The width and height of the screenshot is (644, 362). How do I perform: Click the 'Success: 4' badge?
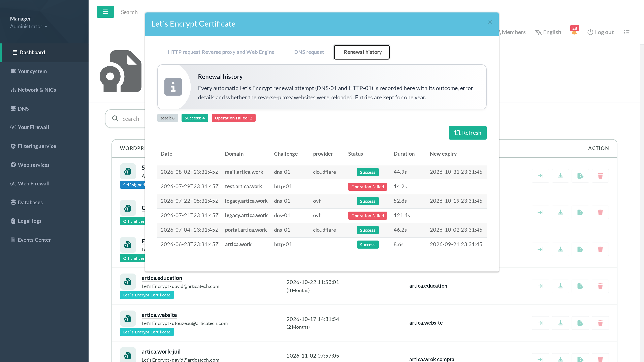pyautogui.click(x=194, y=118)
